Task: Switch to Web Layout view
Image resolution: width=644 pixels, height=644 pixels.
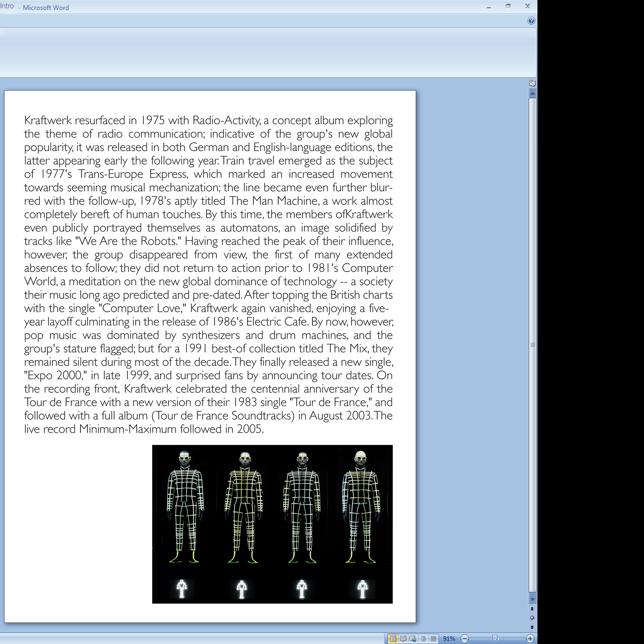Action: (413, 639)
